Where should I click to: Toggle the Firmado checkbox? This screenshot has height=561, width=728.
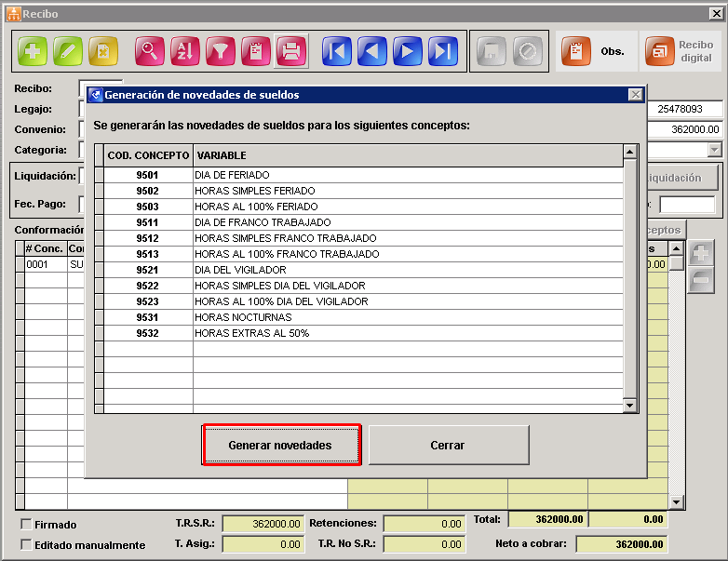click(26, 525)
